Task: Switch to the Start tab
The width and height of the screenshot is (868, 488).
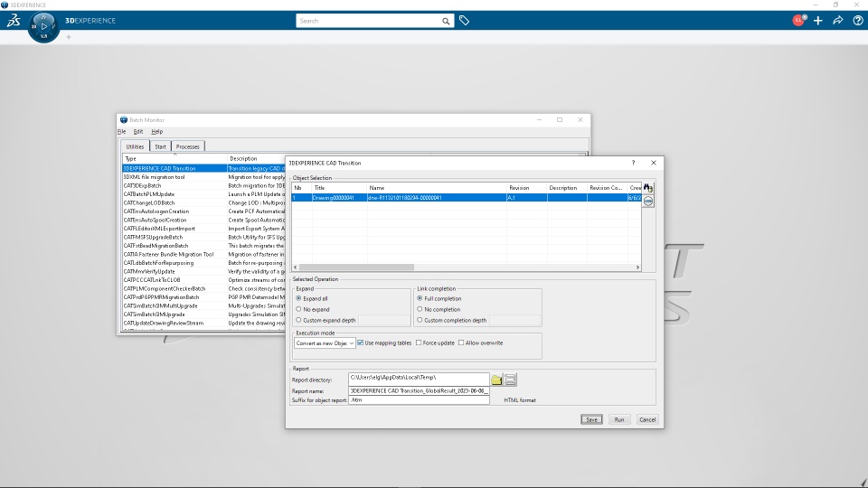Action: click(x=161, y=146)
